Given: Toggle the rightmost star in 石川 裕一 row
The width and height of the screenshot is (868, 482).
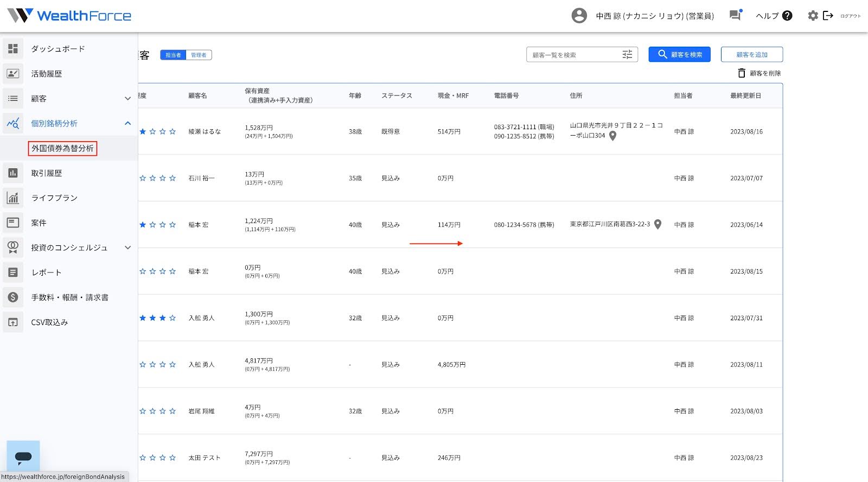Looking at the screenshot, I should click(x=173, y=178).
